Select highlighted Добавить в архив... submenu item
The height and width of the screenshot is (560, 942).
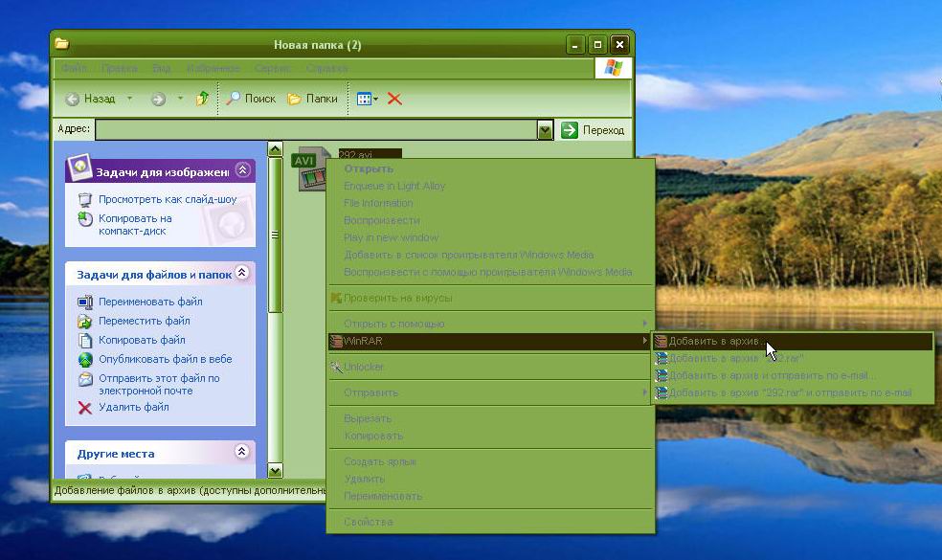(x=793, y=342)
